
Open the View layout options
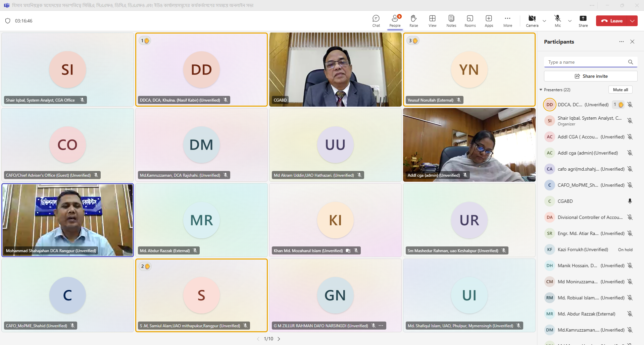(432, 21)
